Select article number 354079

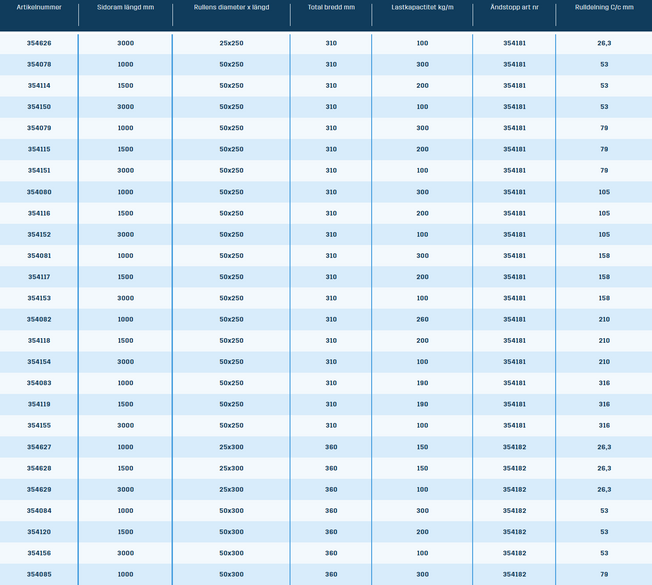(39, 128)
